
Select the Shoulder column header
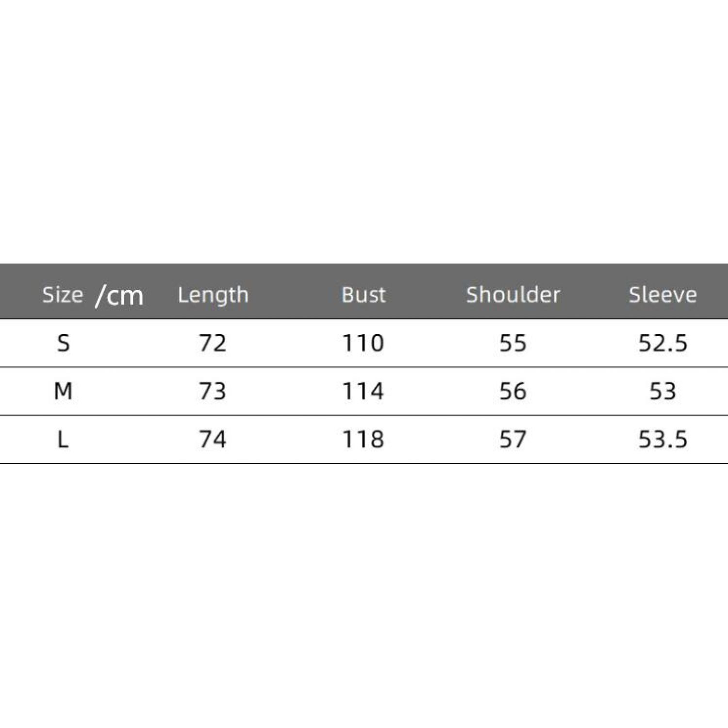pos(513,295)
